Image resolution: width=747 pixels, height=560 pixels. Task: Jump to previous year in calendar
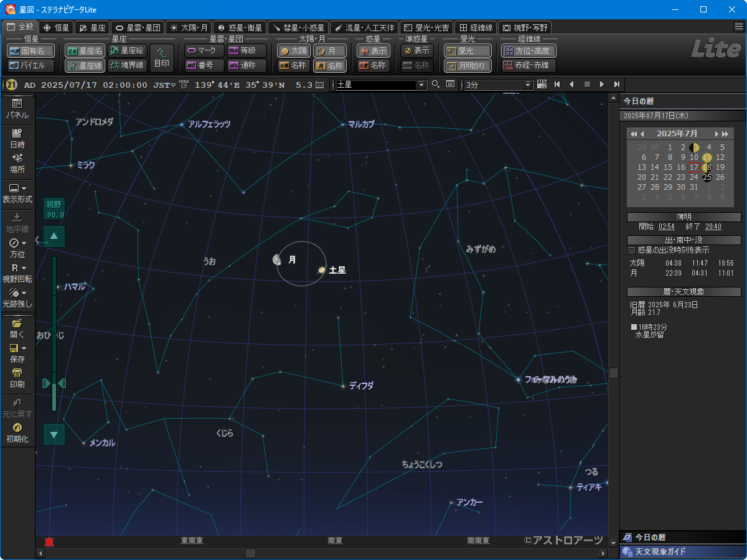click(x=634, y=134)
